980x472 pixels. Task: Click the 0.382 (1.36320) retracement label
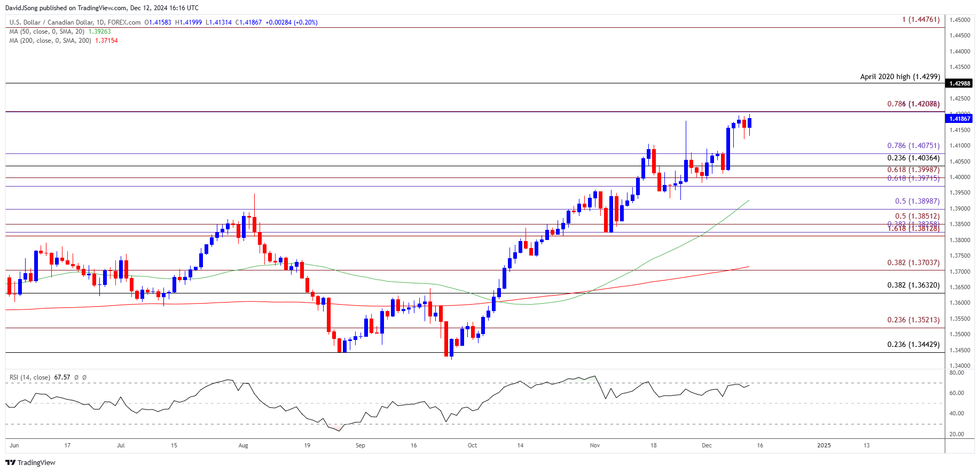(x=913, y=285)
